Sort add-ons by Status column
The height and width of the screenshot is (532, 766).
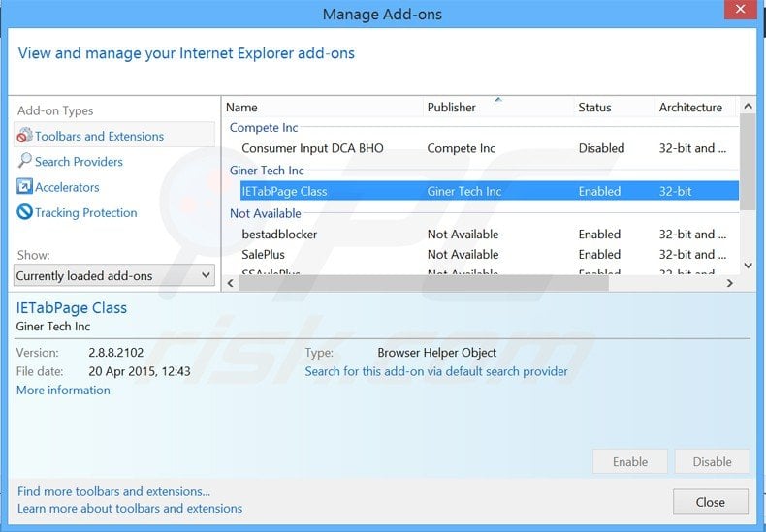click(614, 108)
